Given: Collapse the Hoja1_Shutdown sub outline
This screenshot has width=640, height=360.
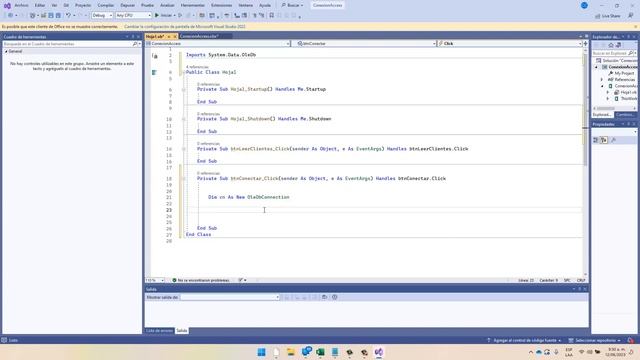Looking at the screenshot, I should coord(184,119).
